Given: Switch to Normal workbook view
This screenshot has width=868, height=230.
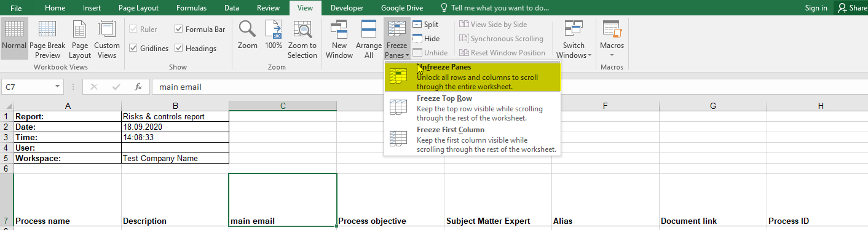Looking at the screenshot, I should (14, 38).
